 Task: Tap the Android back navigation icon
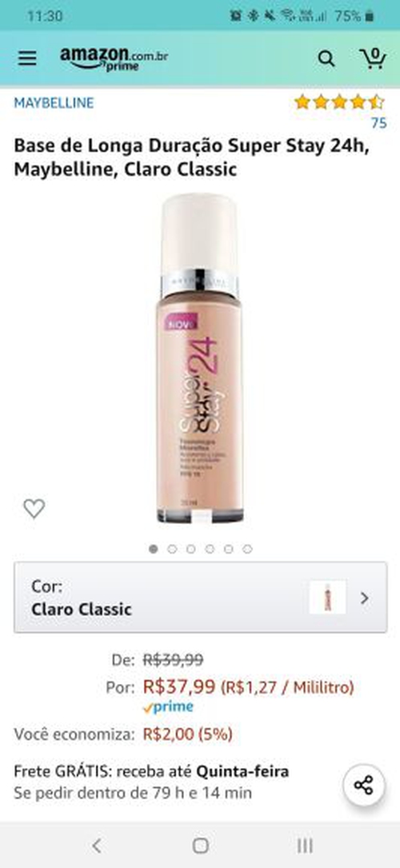(x=97, y=846)
